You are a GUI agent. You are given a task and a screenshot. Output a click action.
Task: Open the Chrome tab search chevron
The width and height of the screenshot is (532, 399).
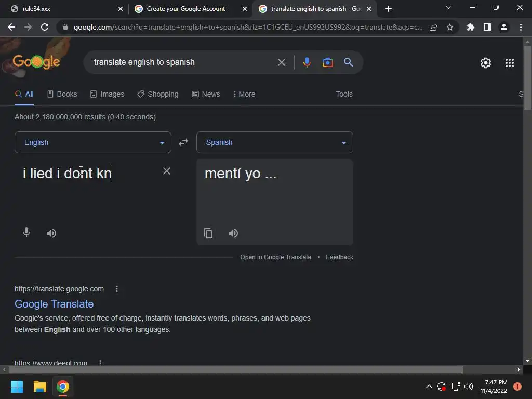coord(448,7)
